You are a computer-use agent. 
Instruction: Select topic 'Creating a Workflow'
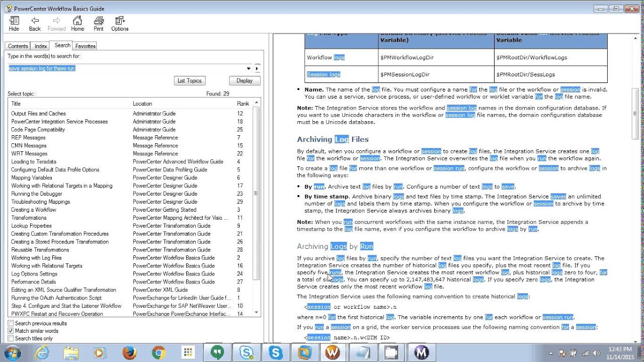[34, 210]
